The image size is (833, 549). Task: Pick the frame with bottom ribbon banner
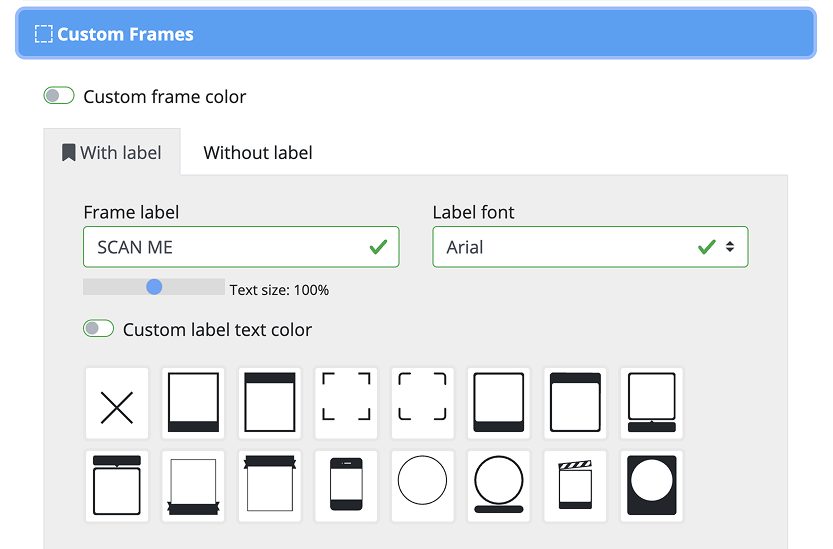[x=193, y=486]
